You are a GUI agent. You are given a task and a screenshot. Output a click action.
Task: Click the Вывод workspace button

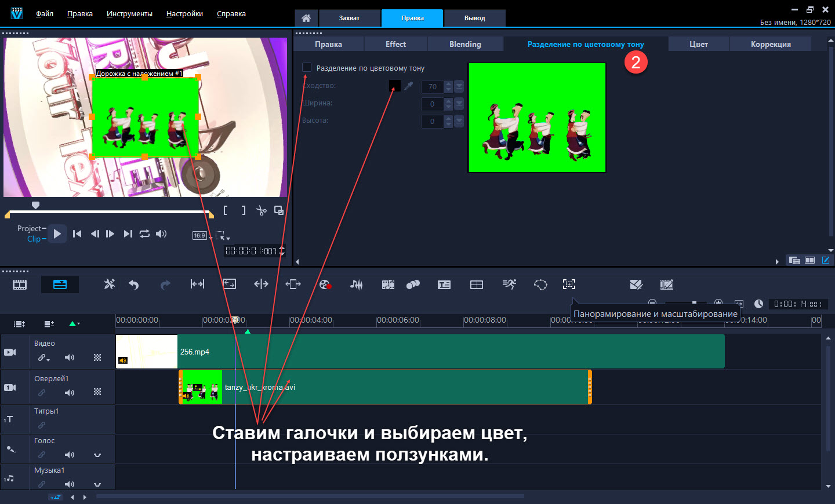point(474,18)
